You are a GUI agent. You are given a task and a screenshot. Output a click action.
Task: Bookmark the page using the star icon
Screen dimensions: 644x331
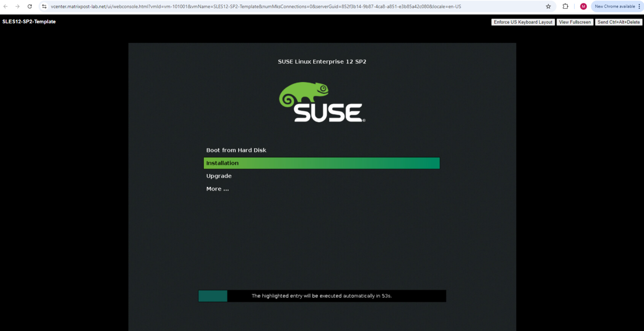tap(548, 6)
